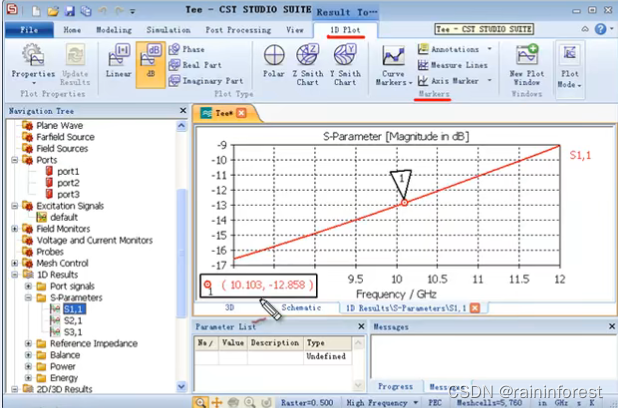Show the Imaginary Part plot

[x=205, y=81]
